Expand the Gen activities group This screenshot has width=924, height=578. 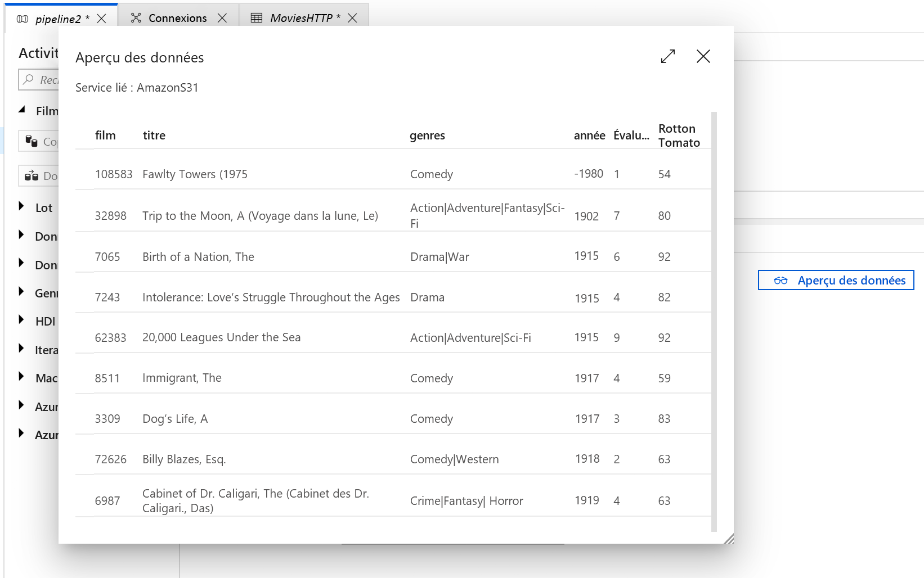21,292
